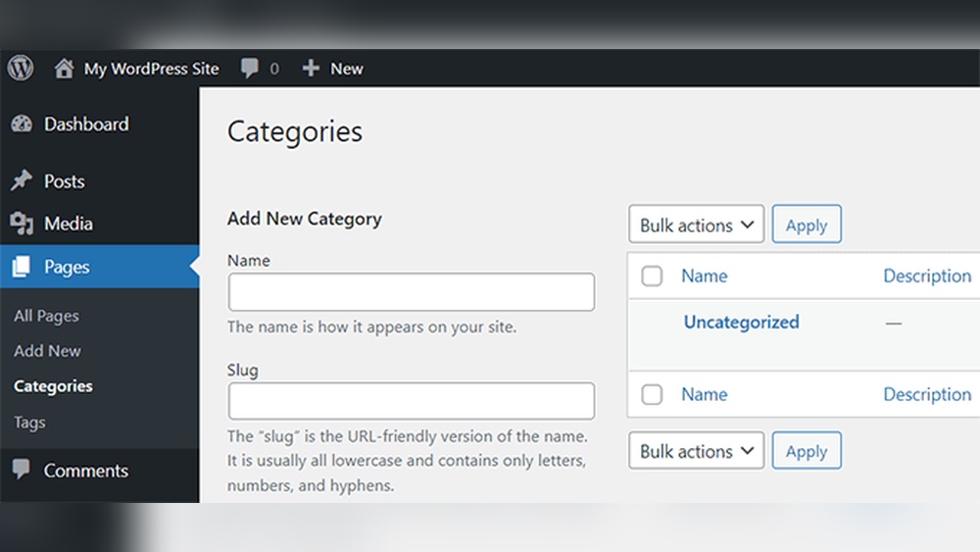This screenshot has width=980, height=552.
Task: Click New in the admin bar
Action: pos(346,69)
